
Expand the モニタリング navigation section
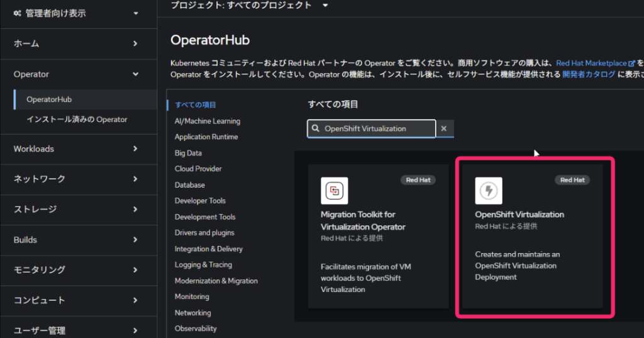79,270
